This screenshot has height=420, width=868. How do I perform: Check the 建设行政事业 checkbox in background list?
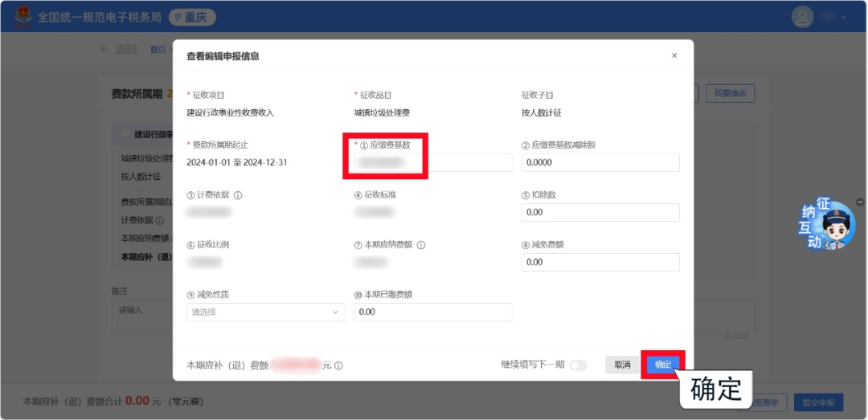(x=125, y=133)
